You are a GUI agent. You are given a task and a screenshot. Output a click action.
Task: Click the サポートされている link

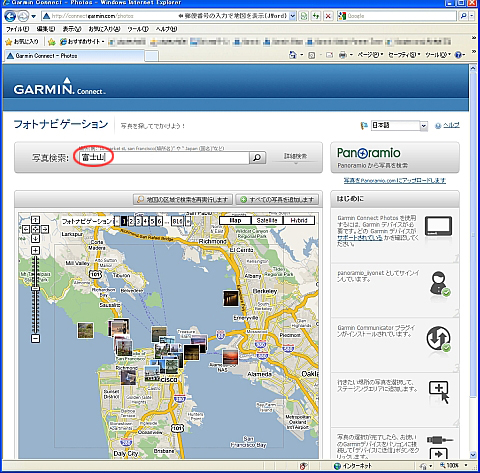(x=360, y=238)
